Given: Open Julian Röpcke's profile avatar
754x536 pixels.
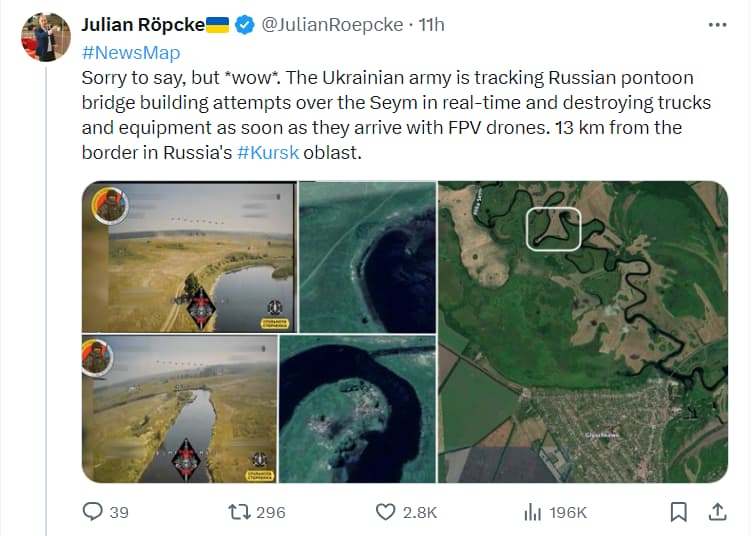Looking at the screenshot, I should click(46, 37).
